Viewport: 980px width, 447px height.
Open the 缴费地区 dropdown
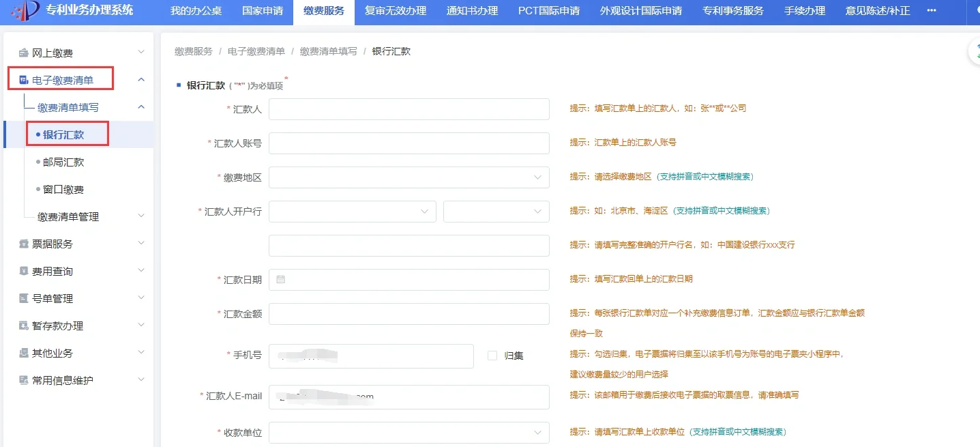coord(409,177)
